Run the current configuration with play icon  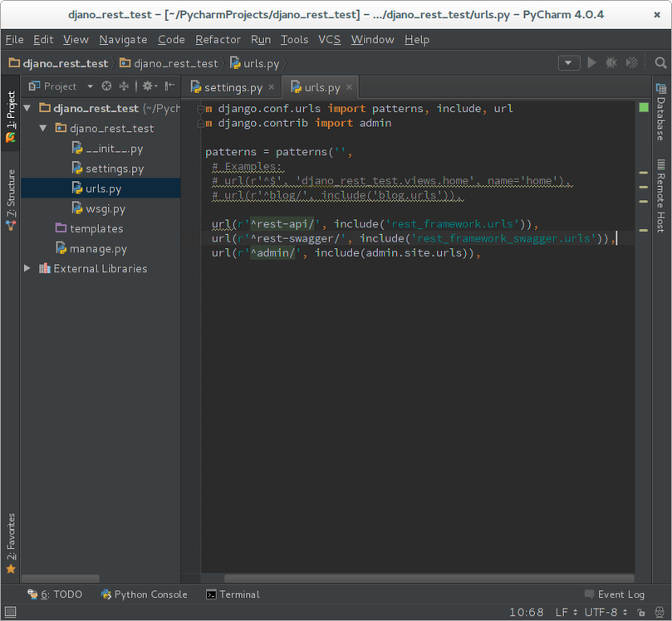coord(591,63)
